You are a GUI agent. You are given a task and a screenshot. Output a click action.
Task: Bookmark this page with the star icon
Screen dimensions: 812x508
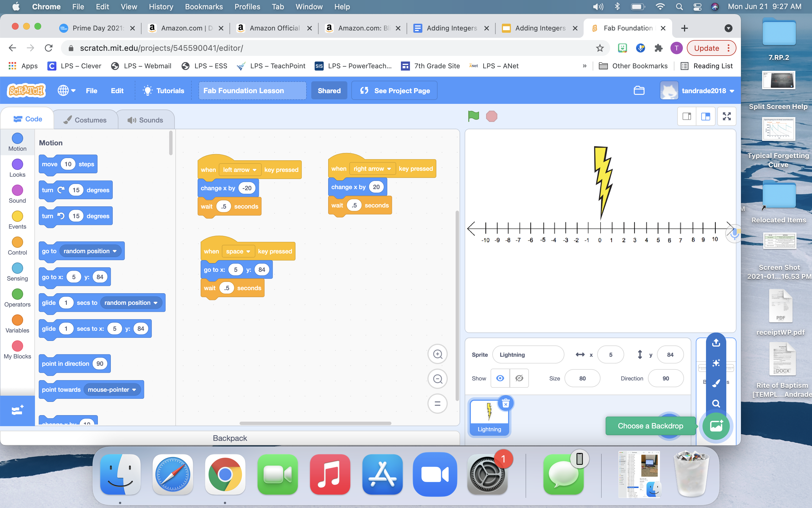point(600,48)
